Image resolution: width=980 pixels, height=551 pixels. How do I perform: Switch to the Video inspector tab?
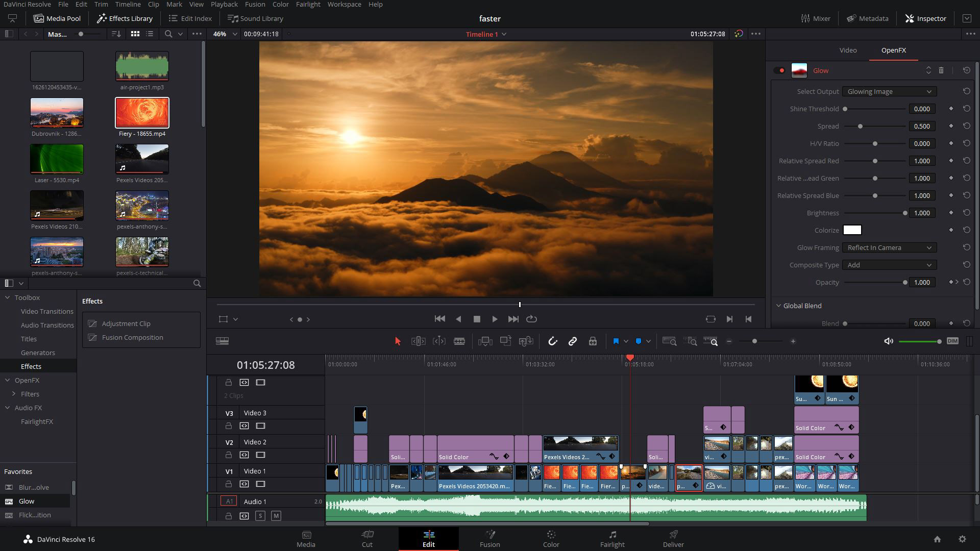pyautogui.click(x=848, y=50)
